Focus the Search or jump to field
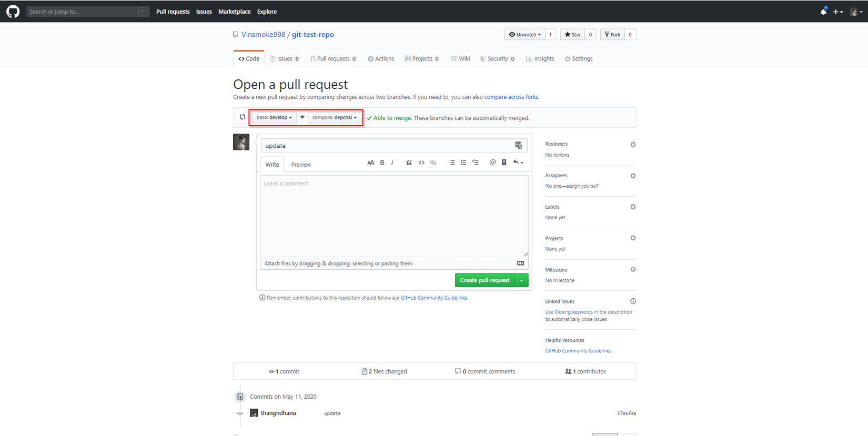Screen dimensions: 868x436 pos(88,11)
